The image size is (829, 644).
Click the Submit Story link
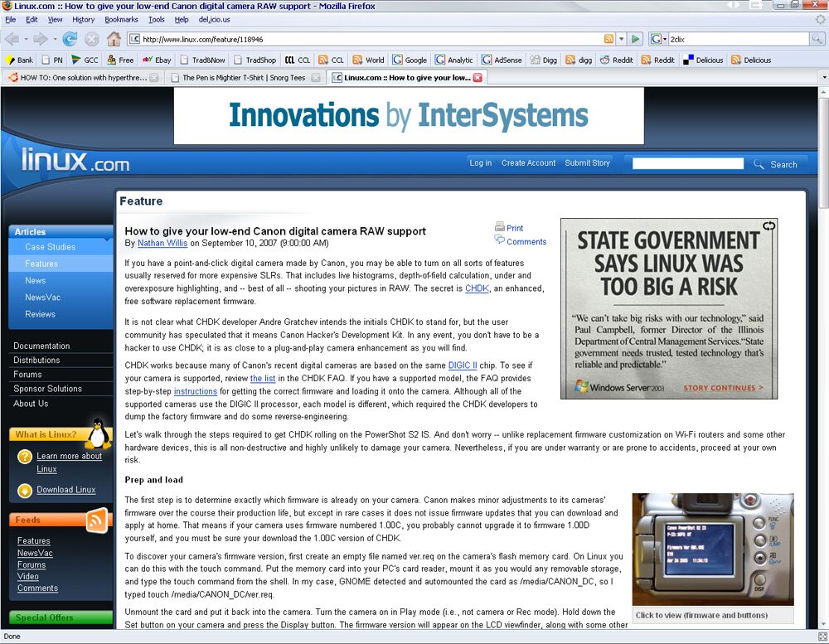coord(587,162)
